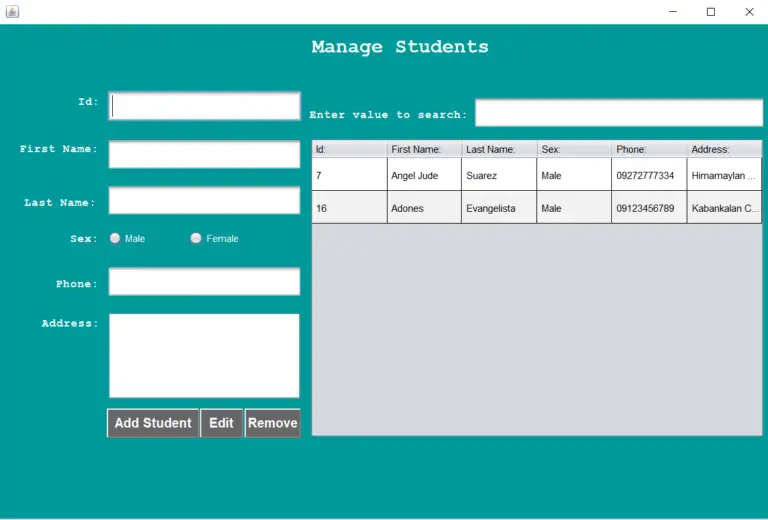
Task: Select the Sex cell in Evangelista row
Action: [574, 207]
